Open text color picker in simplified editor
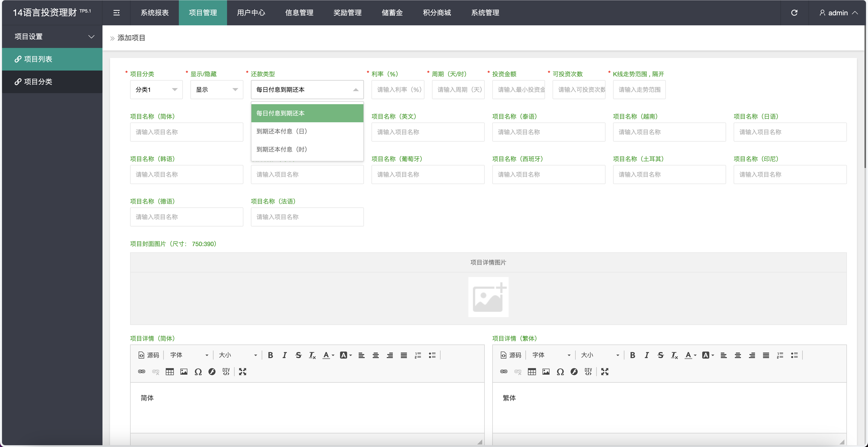The image size is (868, 447). point(328,355)
